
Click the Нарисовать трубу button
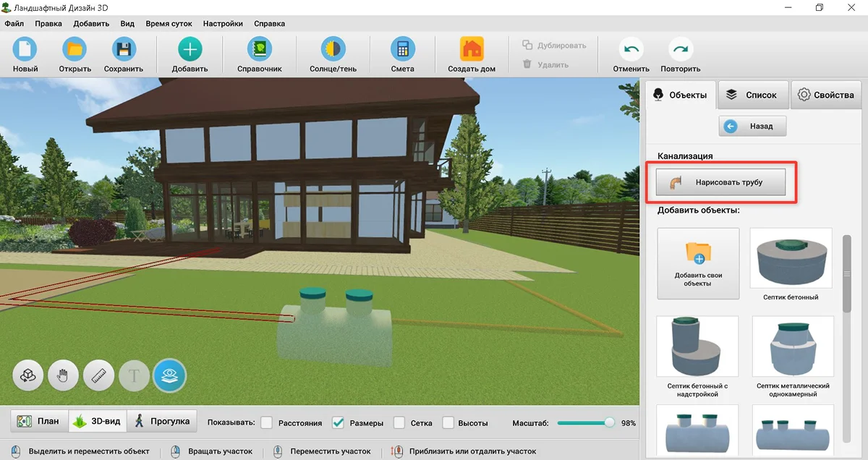[720, 182]
